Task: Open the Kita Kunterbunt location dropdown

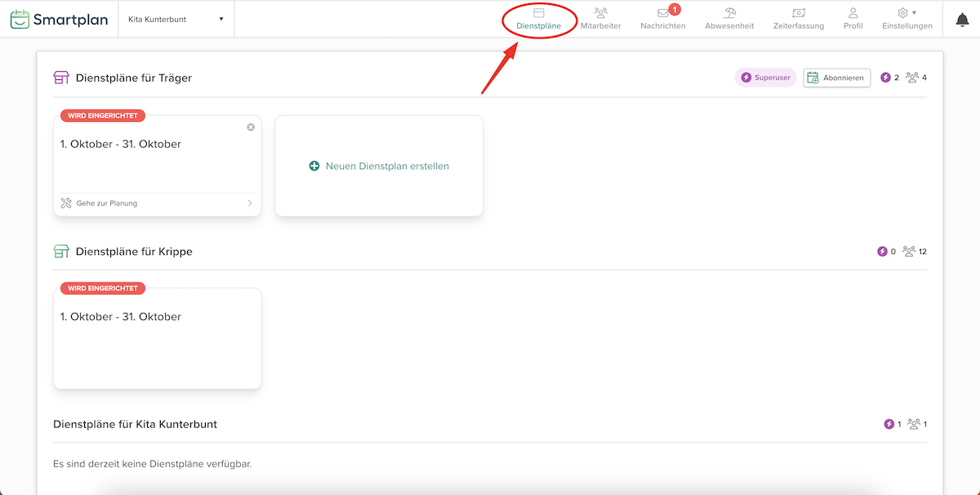Action: (x=176, y=20)
